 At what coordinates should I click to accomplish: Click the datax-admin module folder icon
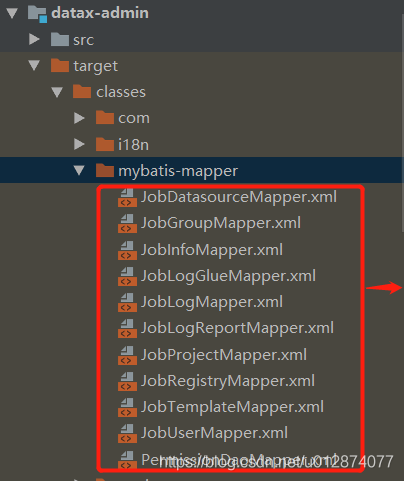(37, 14)
